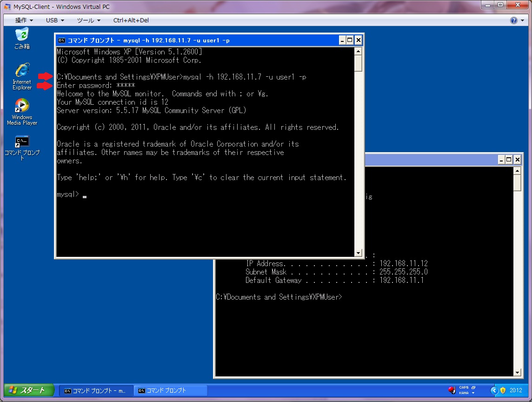532x402 pixels.
Task: Click the scrollbar thumb in the mysql window
Action: [358, 63]
